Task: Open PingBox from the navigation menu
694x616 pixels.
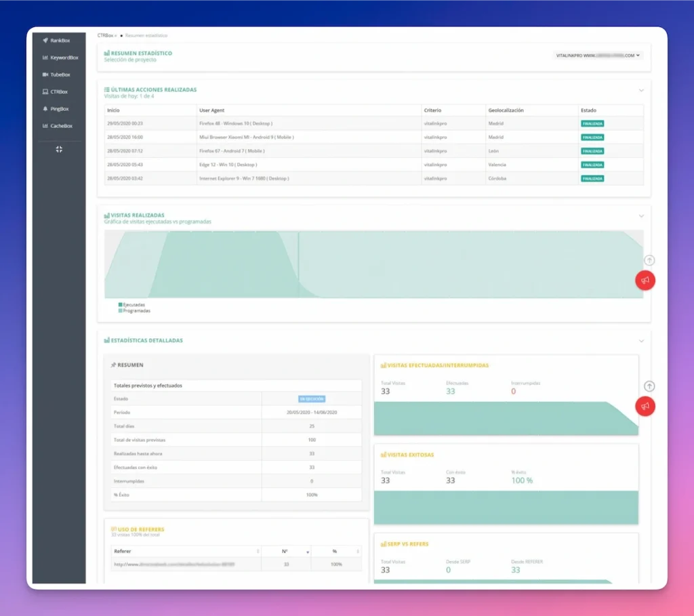Action: pos(58,108)
